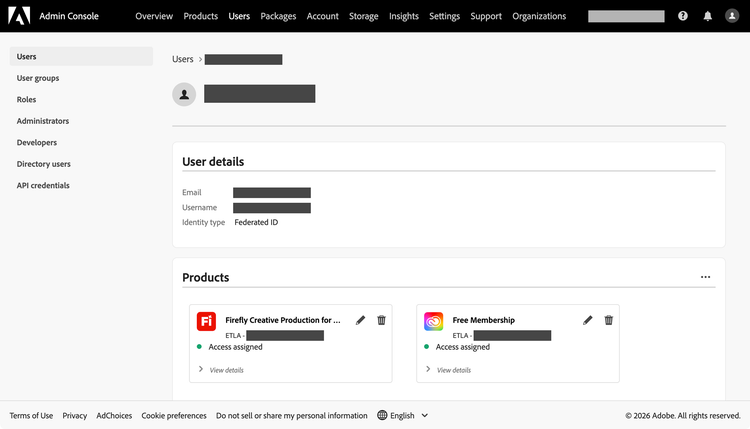Delete the Firefly Creative Production product
Image resolution: width=750 pixels, height=429 pixels.
(381, 320)
